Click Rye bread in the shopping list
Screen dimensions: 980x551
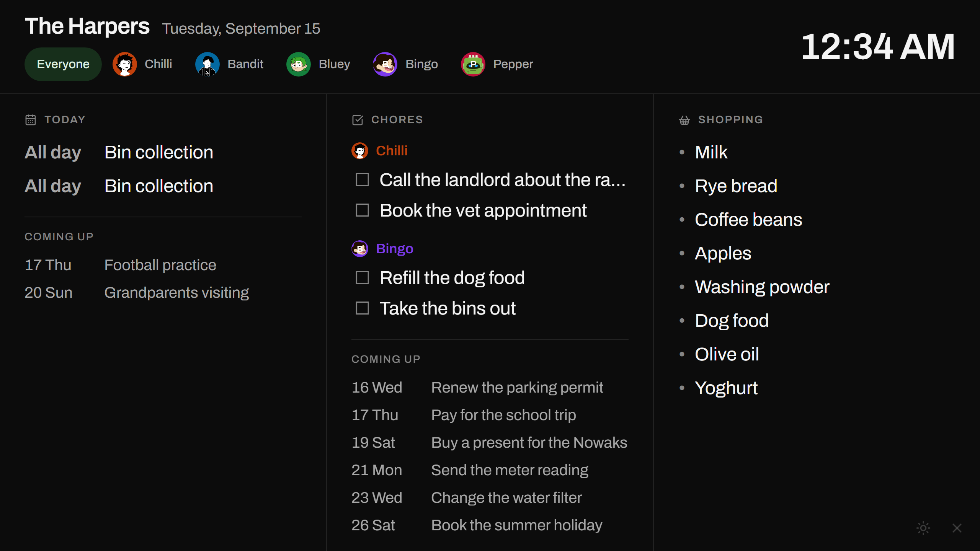tap(736, 186)
